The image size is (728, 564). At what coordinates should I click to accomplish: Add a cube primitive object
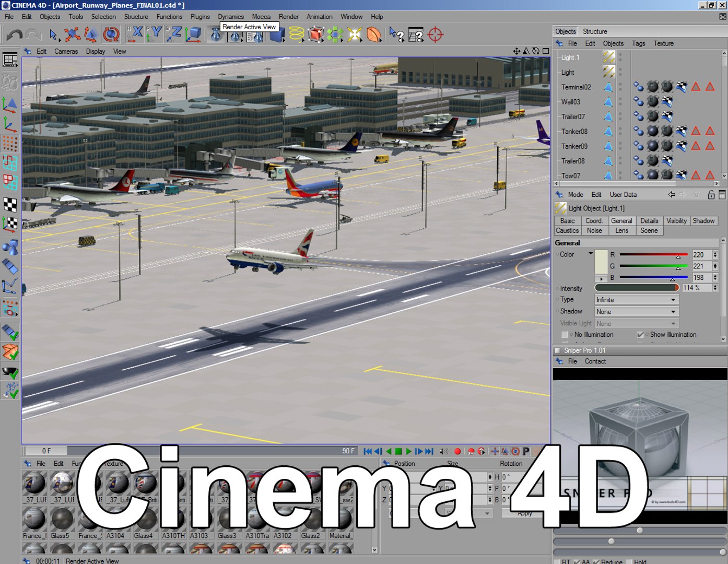click(277, 36)
